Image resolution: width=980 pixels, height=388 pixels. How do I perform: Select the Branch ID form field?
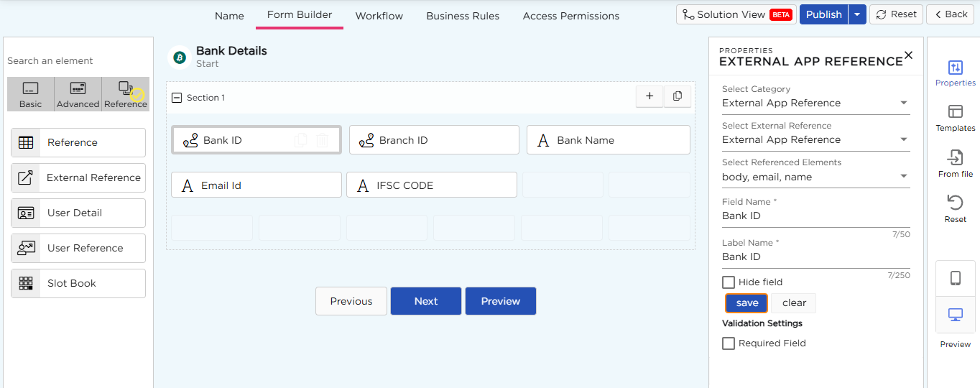point(434,140)
